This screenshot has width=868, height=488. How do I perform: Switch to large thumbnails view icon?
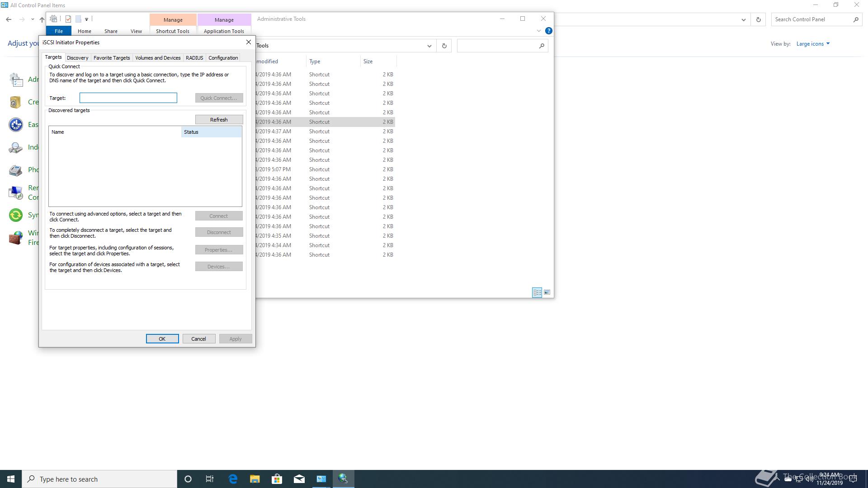(547, 292)
